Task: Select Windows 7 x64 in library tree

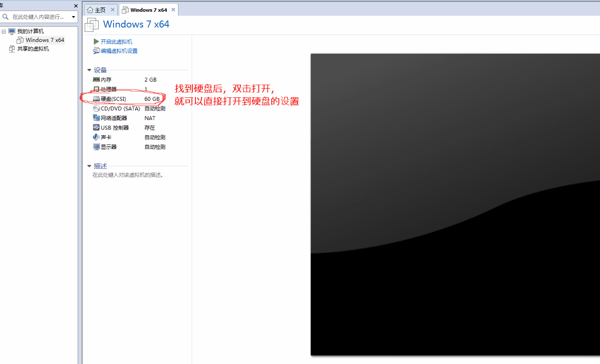Action: coord(45,40)
